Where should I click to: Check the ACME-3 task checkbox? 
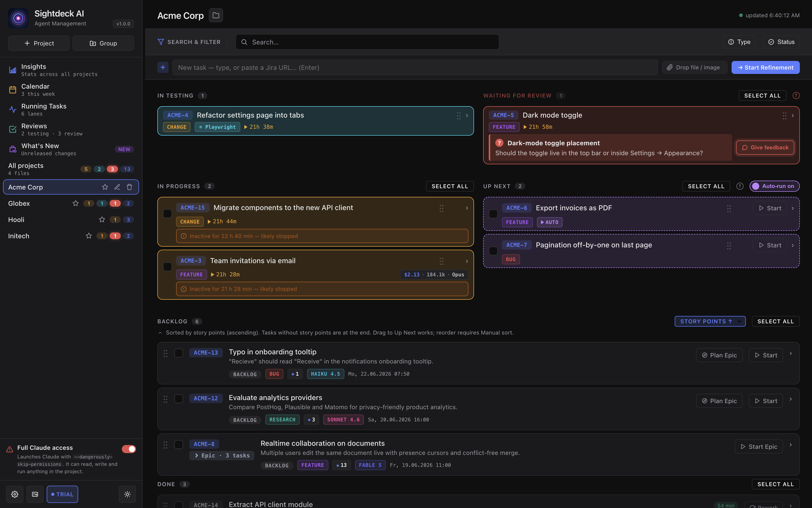click(167, 267)
